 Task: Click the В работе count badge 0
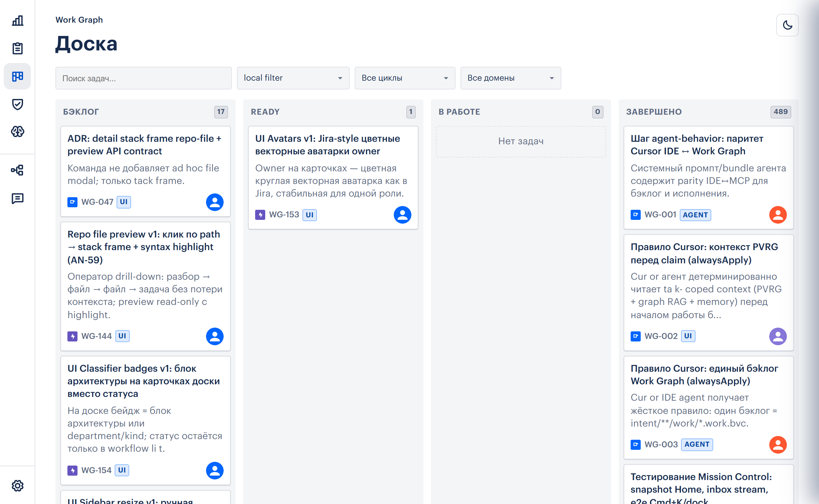point(597,112)
